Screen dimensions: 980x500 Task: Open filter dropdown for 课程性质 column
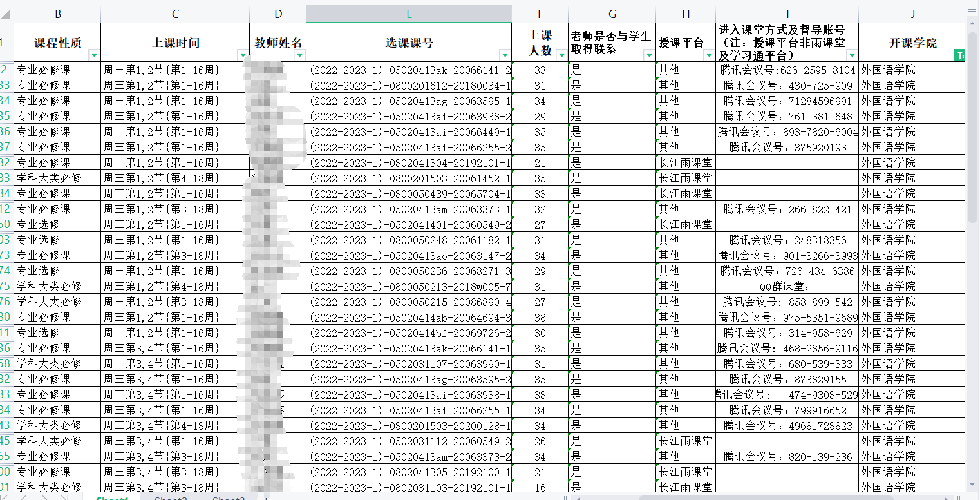pyautogui.click(x=95, y=56)
